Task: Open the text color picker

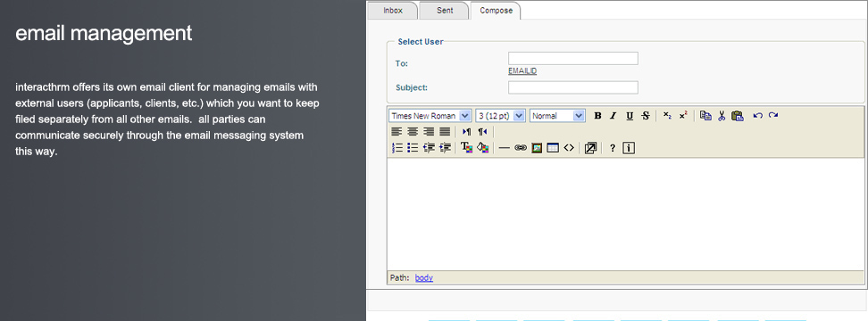Action: (x=467, y=148)
